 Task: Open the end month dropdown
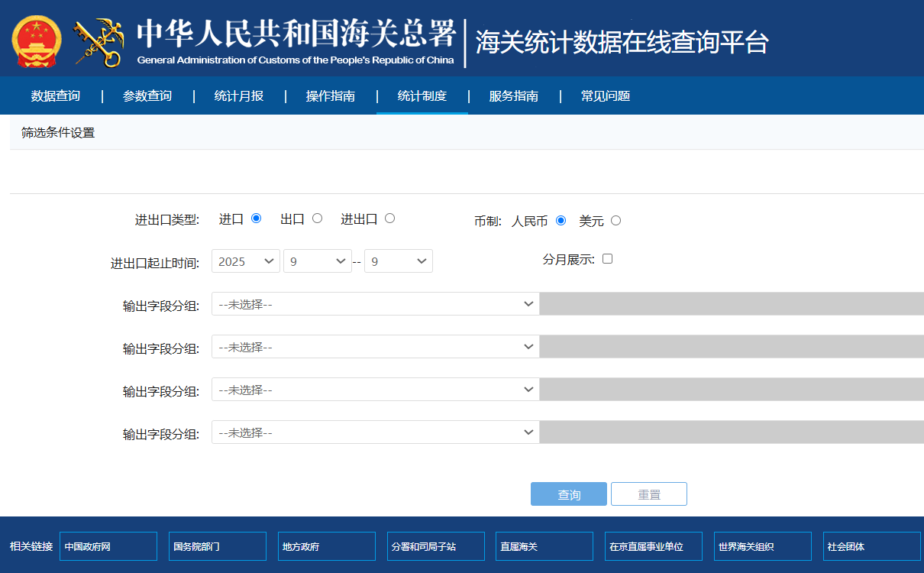[398, 261]
